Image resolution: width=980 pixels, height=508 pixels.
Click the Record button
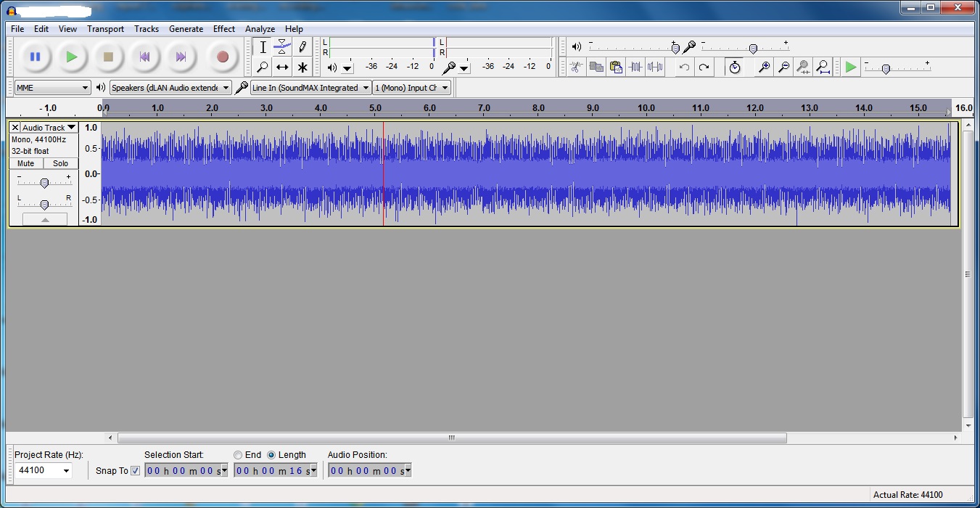[x=222, y=57]
